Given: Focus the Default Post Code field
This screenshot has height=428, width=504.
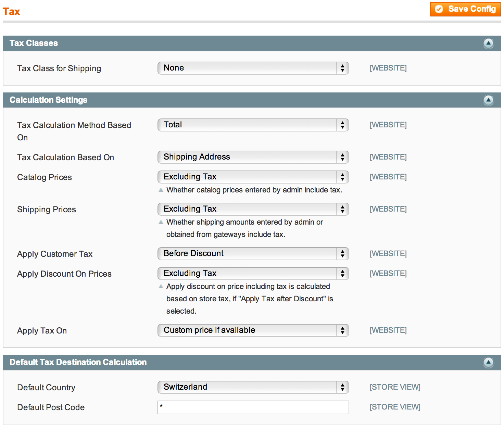Looking at the screenshot, I should [x=253, y=407].
